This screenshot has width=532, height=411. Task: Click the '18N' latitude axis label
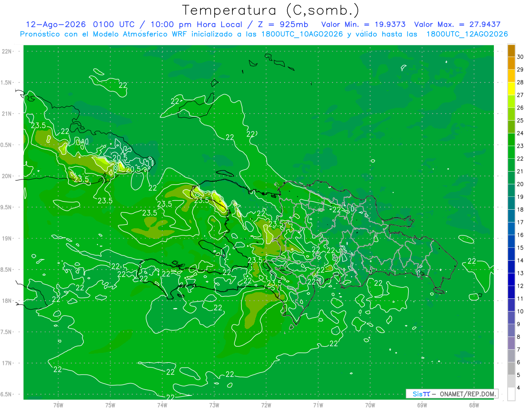(8, 301)
